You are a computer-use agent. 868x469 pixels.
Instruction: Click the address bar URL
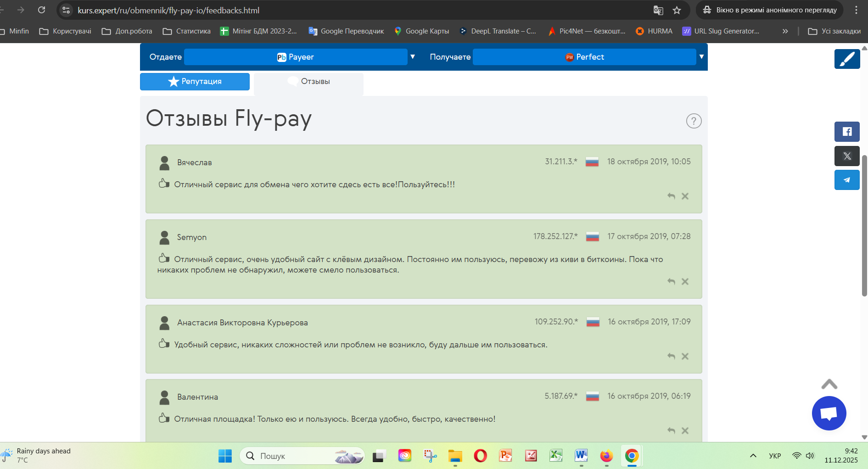168,10
